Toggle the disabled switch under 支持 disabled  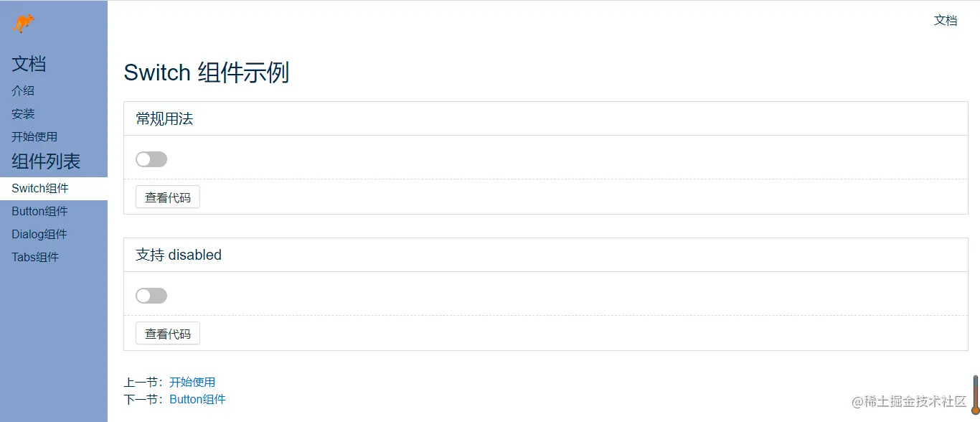pos(151,296)
